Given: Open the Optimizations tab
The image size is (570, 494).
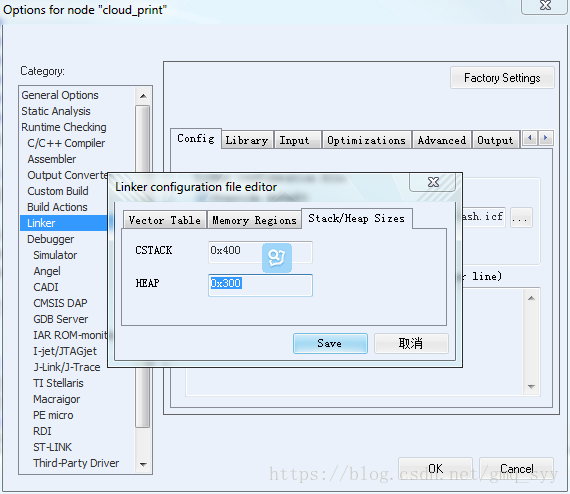Looking at the screenshot, I should [366, 140].
